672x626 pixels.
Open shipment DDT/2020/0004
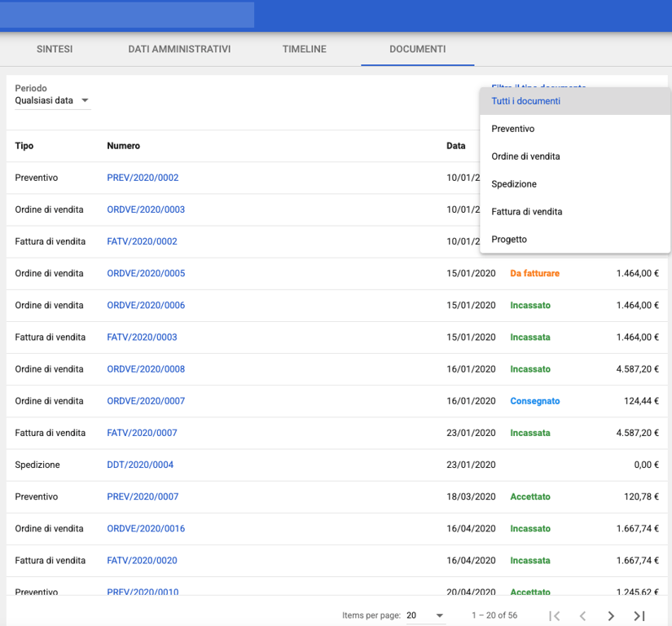click(140, 465)
